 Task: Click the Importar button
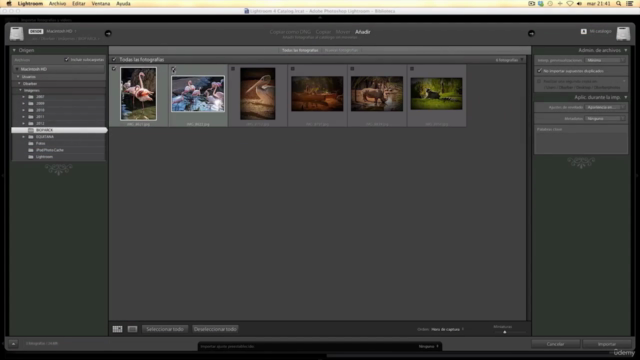[607, 344]
